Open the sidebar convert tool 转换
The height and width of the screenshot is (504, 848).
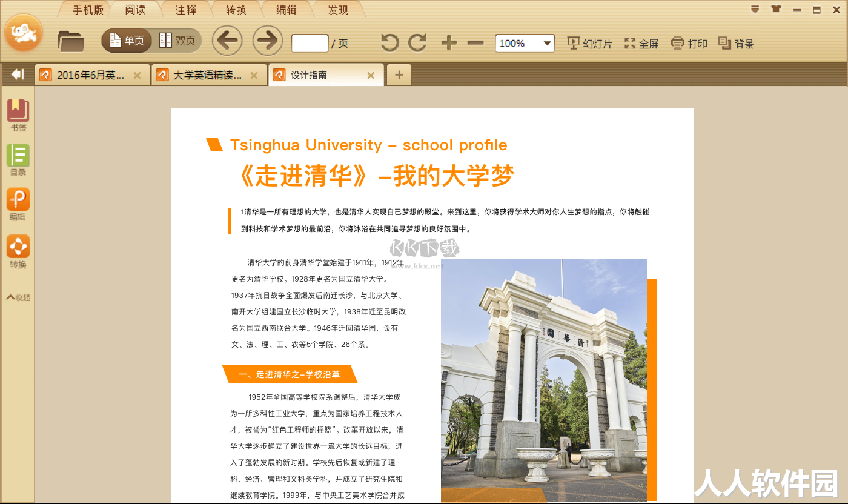[18, 252]
